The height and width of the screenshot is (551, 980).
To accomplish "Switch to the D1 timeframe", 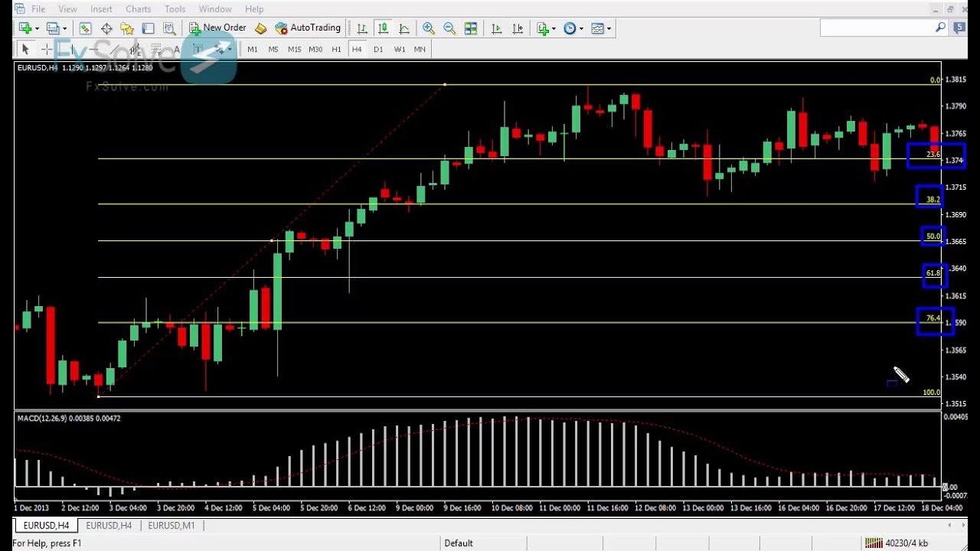I will click(x=378, y=49).
